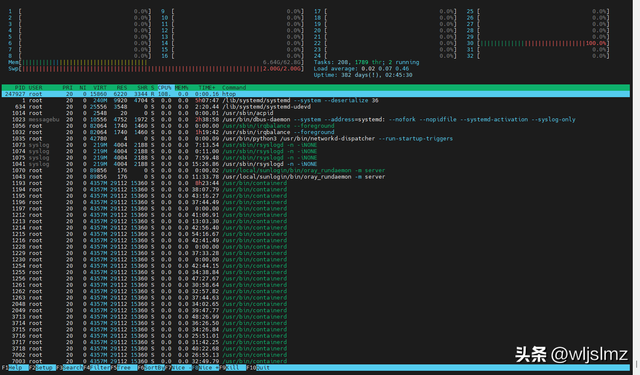This screenshot has height=375, width=640.
Task: Click the PRI column header
Action: point(67,88)
